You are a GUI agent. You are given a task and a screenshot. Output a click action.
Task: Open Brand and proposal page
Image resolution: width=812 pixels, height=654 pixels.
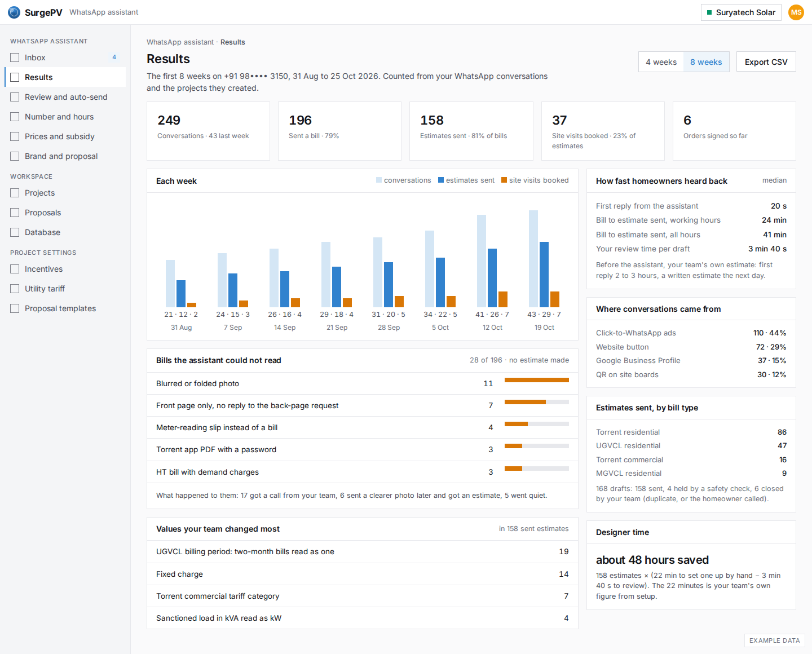click(x=65, y=156)
